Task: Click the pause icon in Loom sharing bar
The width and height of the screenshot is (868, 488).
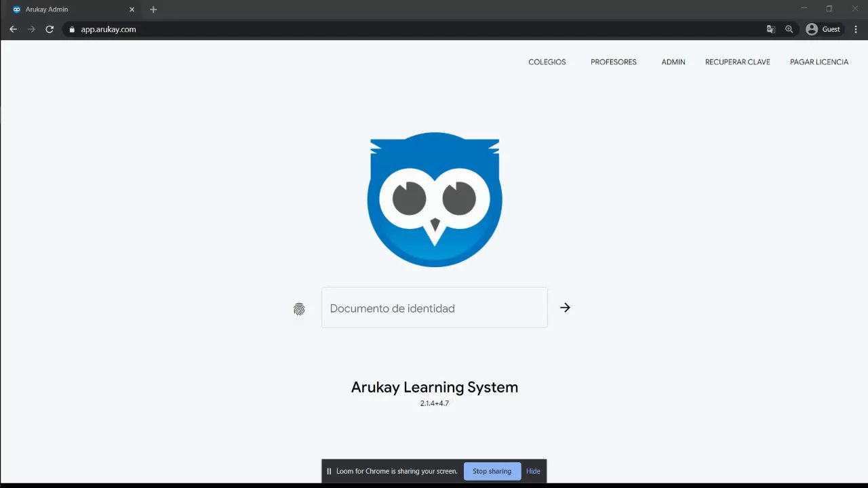Action: [329, 471]
